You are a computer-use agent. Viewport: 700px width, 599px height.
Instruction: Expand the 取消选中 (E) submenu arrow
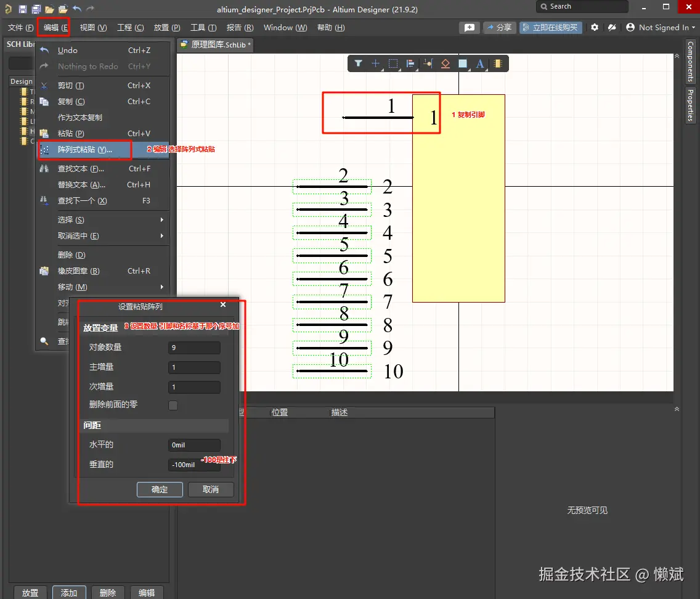[161, 235]
